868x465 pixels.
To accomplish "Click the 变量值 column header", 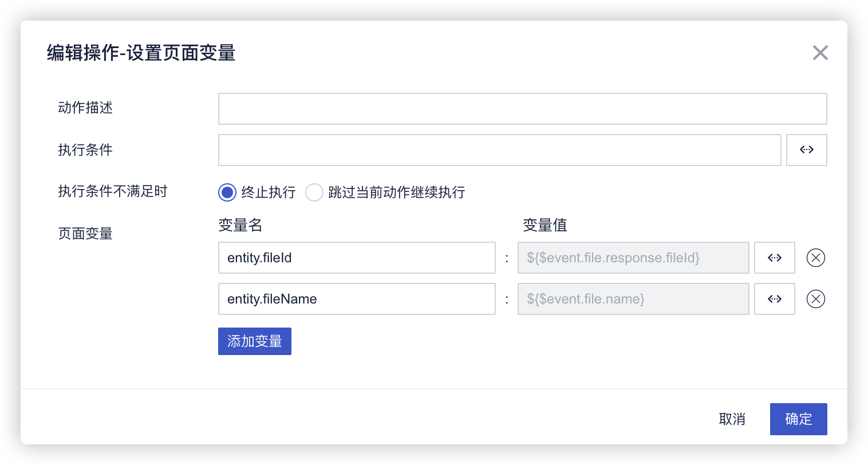I will (545, 226).
